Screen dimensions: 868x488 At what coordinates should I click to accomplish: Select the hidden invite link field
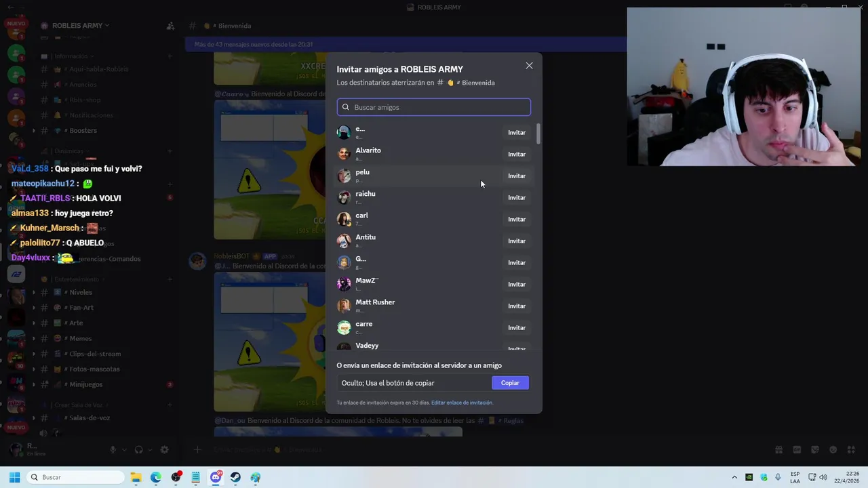[x=414, y=383]
